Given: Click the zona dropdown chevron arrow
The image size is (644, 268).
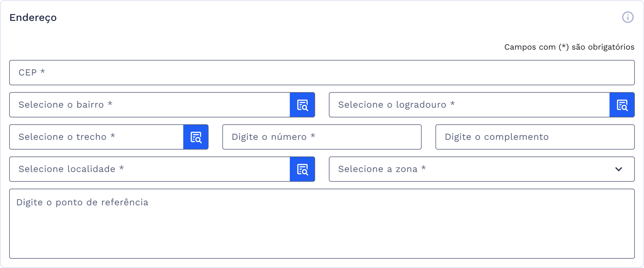Looking at the screenshot, I should pos(619,169).
